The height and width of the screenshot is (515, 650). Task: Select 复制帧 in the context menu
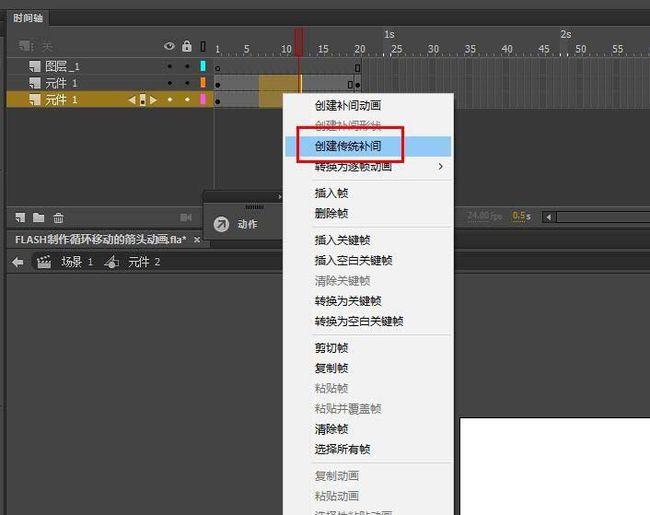tap(331, 368)
